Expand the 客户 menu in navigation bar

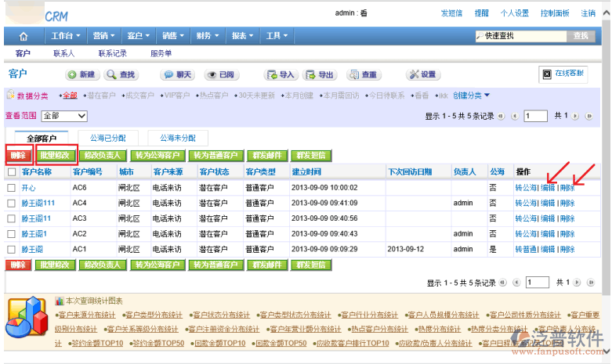click(138, 36)
